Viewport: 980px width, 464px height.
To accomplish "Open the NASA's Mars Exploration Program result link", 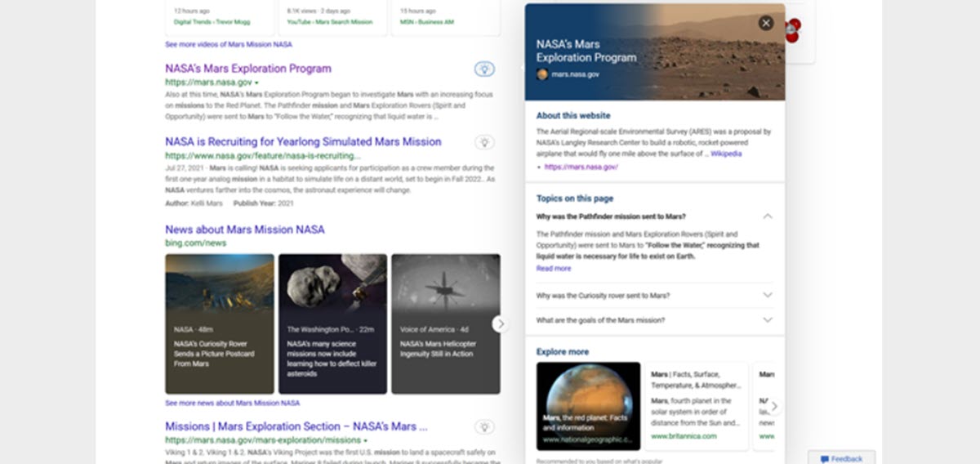I will click(248, 69).
